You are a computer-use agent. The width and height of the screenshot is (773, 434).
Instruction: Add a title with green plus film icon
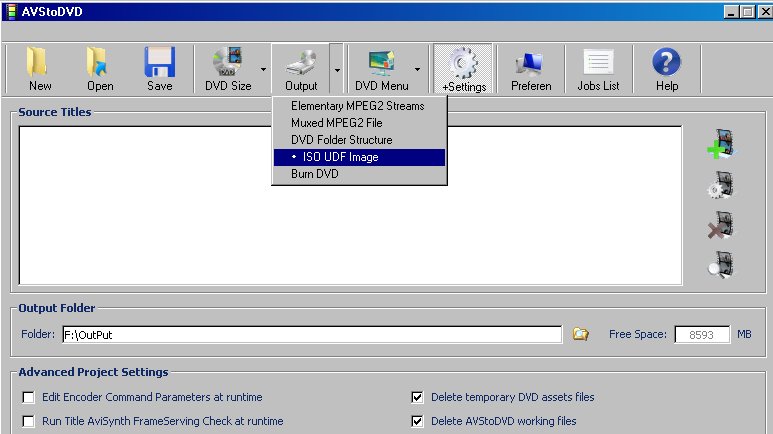[x=721, y=144]
